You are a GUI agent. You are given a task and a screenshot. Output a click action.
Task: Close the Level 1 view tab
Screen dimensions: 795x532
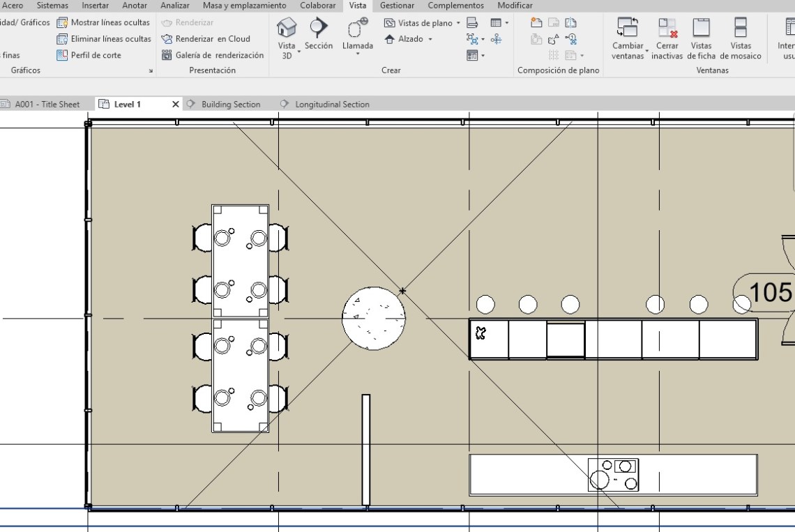coord(176,105)
